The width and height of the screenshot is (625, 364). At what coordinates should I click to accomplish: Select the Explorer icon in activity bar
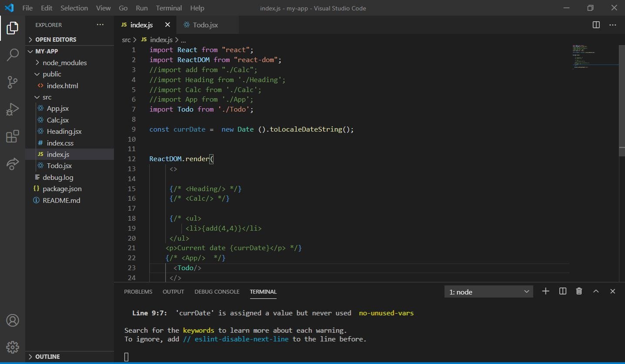[12, 27]
